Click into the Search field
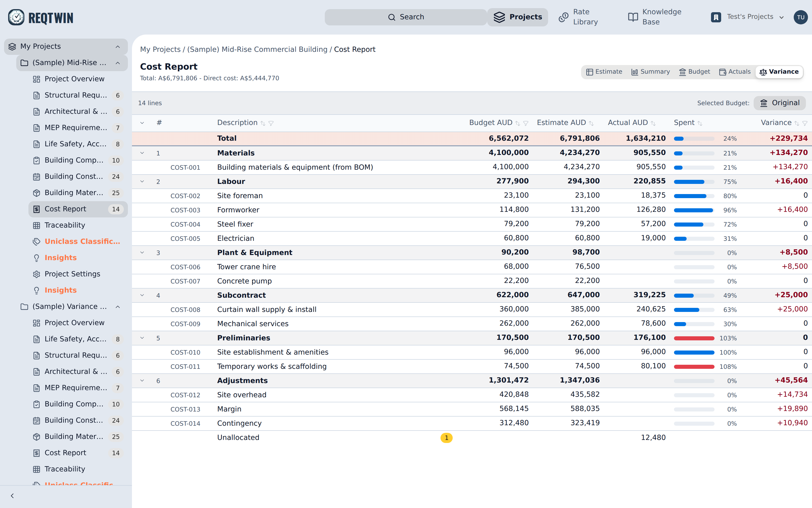This screenshot has width=812, height=508. click(406, 17)
